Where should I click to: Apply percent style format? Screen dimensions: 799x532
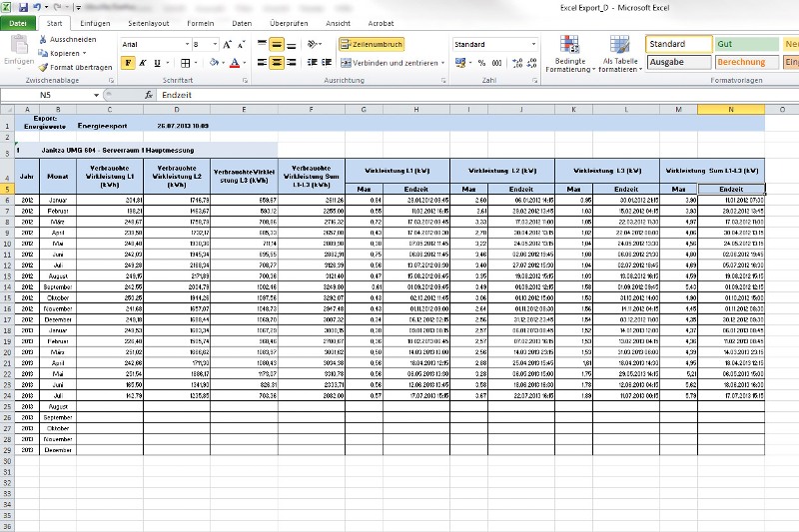(481, 63)
